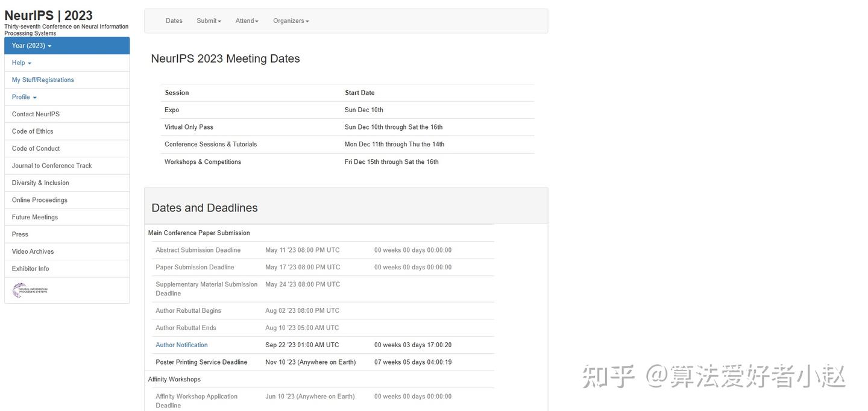Screen dimensions: 868x411
Task: Open My Stuff/Registrations page
Action: (42, 80)
